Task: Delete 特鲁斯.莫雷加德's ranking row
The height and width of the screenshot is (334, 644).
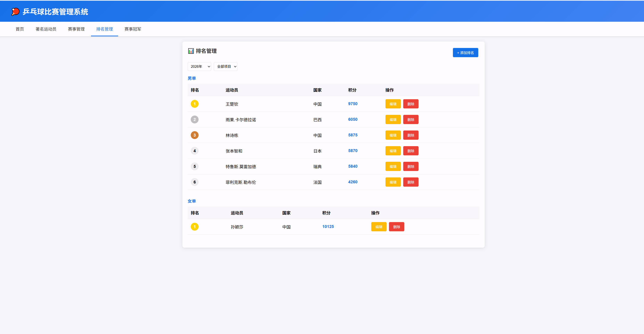Action: (x=411, y=166)
